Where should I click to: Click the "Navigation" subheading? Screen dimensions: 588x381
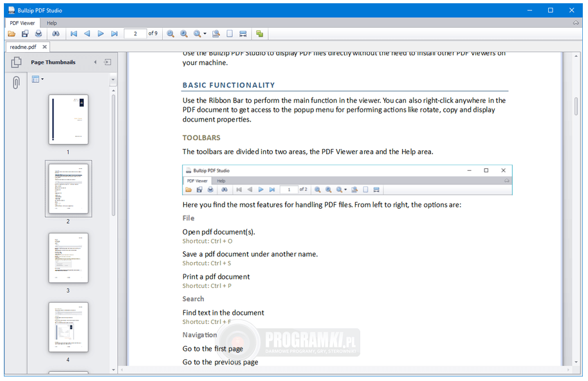tap(199, 335)
